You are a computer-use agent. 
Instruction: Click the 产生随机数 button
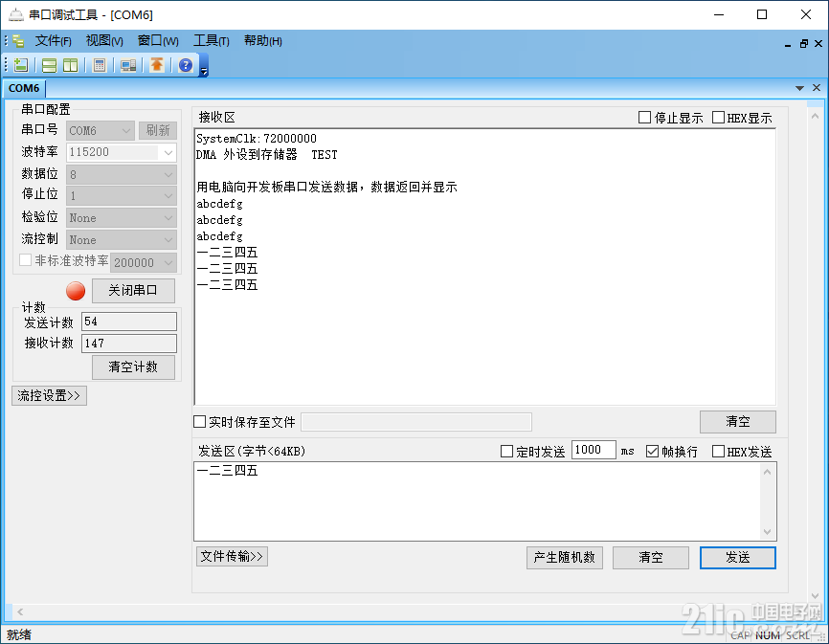coord(565,557)
